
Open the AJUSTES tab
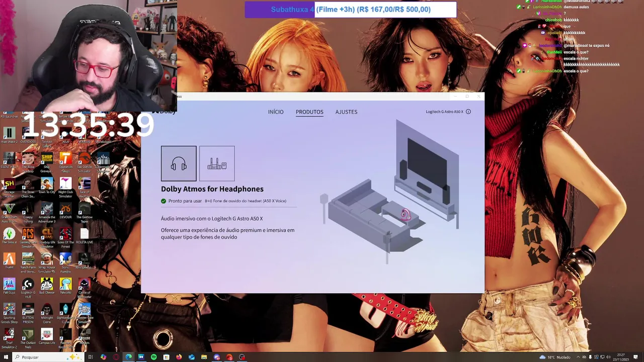(346, 112)
